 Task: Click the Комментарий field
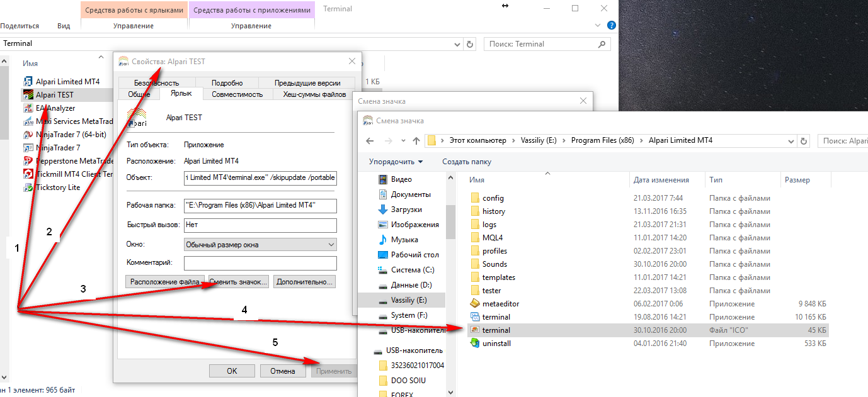coord(260,263)
